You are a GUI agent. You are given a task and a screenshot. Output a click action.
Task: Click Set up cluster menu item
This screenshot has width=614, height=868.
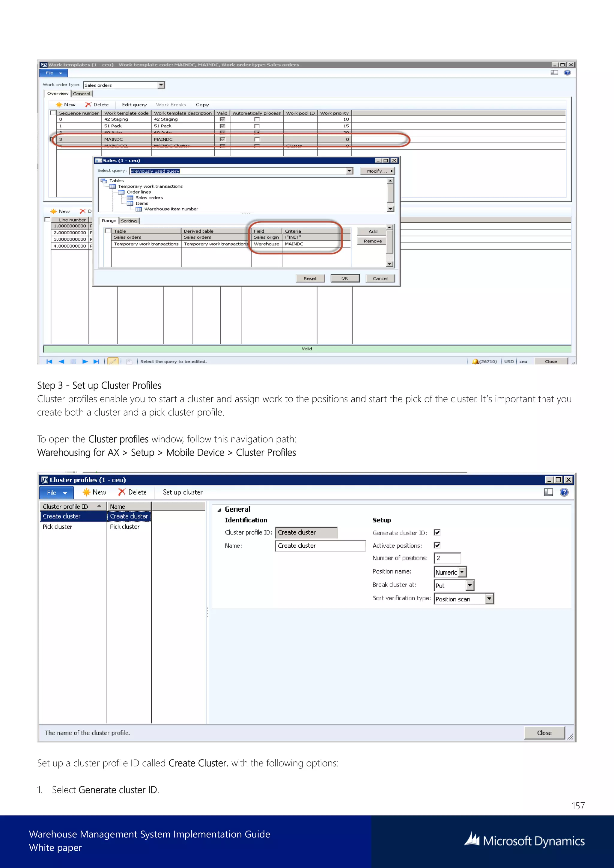click(x=183, y=492)
